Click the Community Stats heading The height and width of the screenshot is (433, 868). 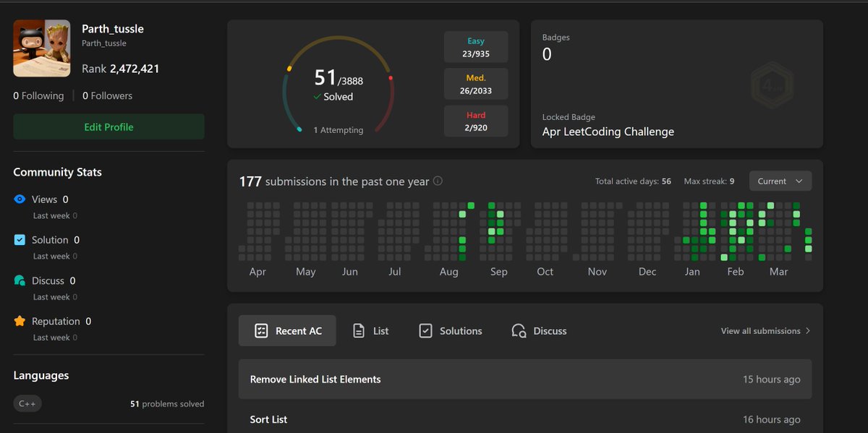click(x=58, y=172)
